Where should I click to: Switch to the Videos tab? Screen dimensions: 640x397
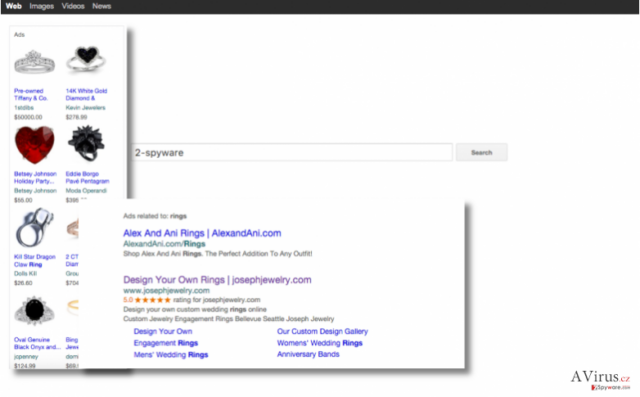[73, 6]
